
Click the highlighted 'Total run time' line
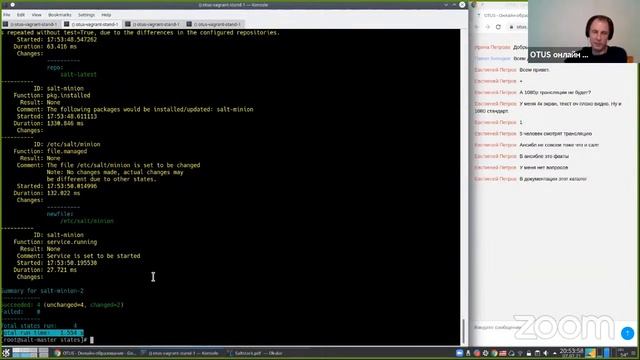43,333
